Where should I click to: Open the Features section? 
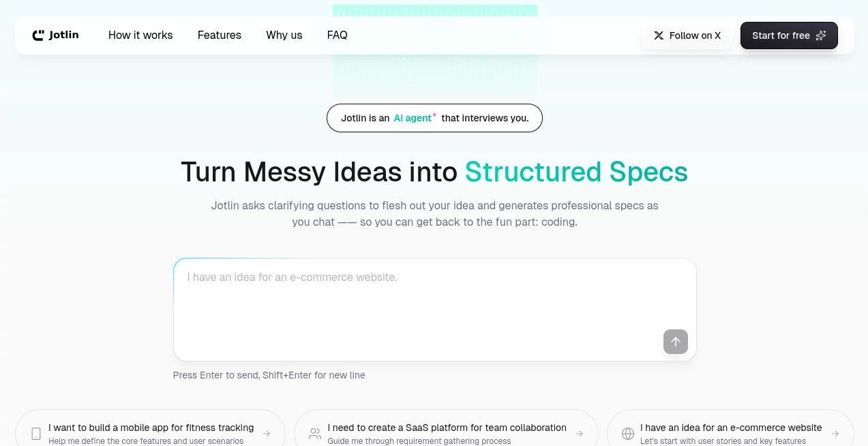(x=220, y=35)
